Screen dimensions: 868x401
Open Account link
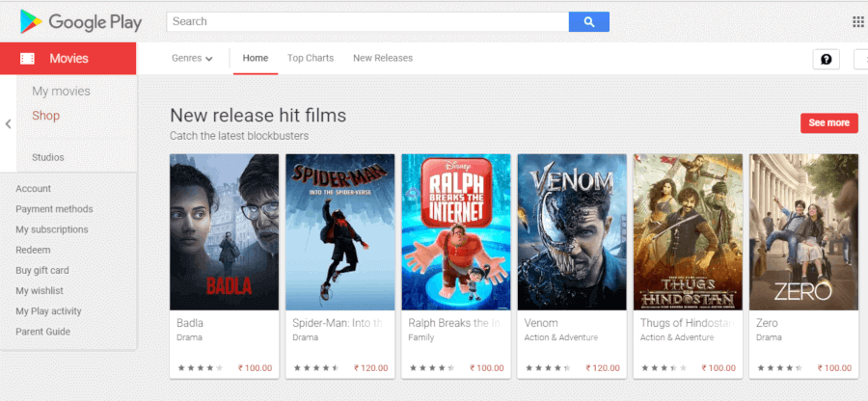point(33,189)
